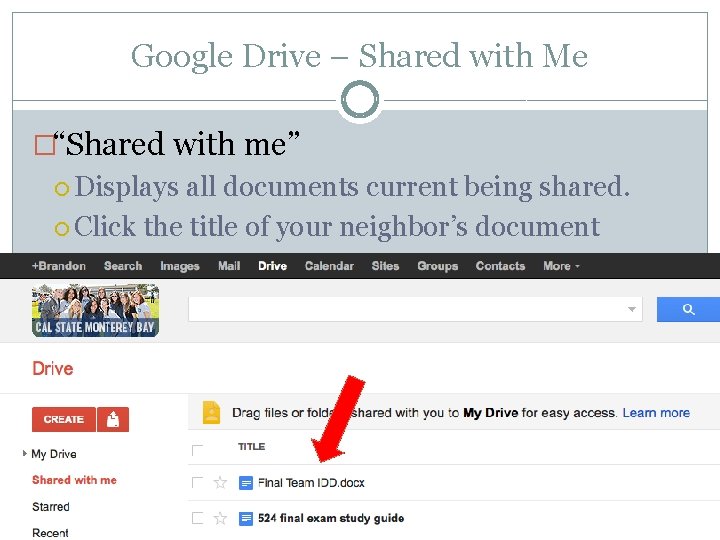Check the box for Final Team IDD.docx
Viewport: 720px width, 540px height.
(x=197, y=482)
